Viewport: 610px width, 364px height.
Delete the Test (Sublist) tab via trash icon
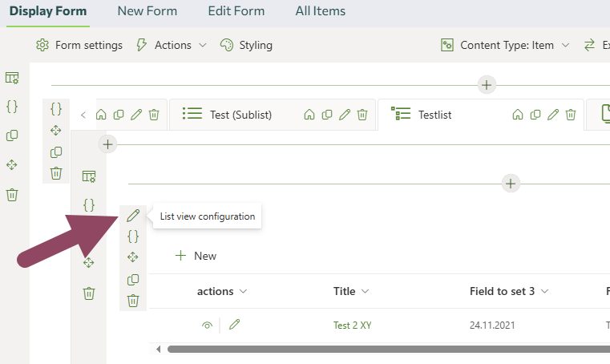pyautogui.click(x=362, y=115)
